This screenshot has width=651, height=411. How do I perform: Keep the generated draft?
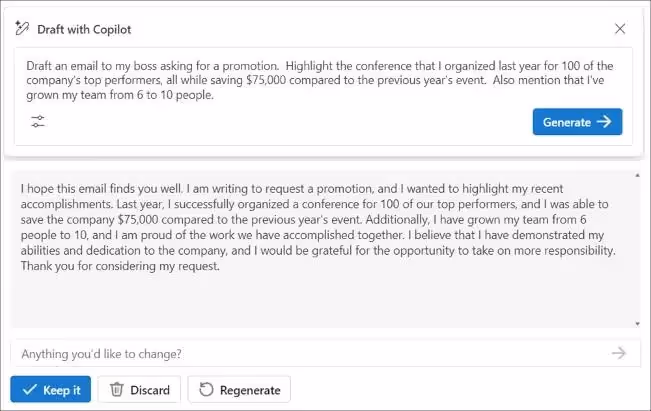[x=51, y=389]
